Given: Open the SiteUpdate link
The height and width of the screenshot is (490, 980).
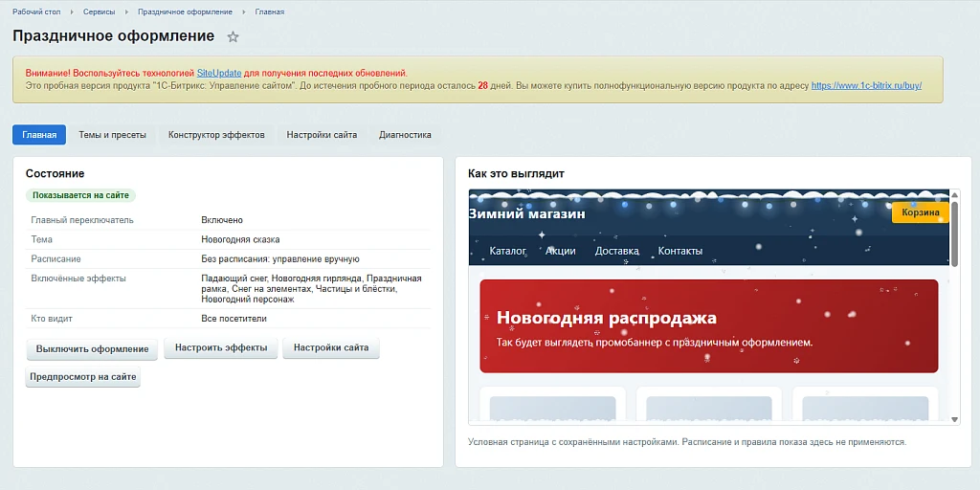Looking at the screenshot, I should (x=219, y=73).
